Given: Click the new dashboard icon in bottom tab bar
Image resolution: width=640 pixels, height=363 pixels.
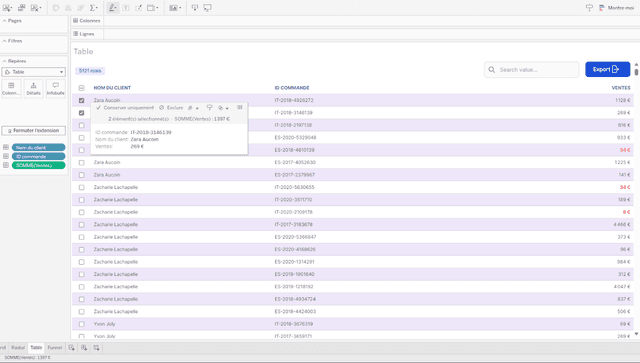Looking at the screenshot, I should click(84, 347).
